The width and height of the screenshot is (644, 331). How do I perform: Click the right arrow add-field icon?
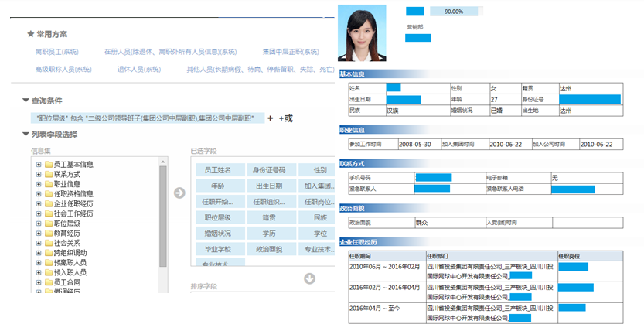coord(179,193)
